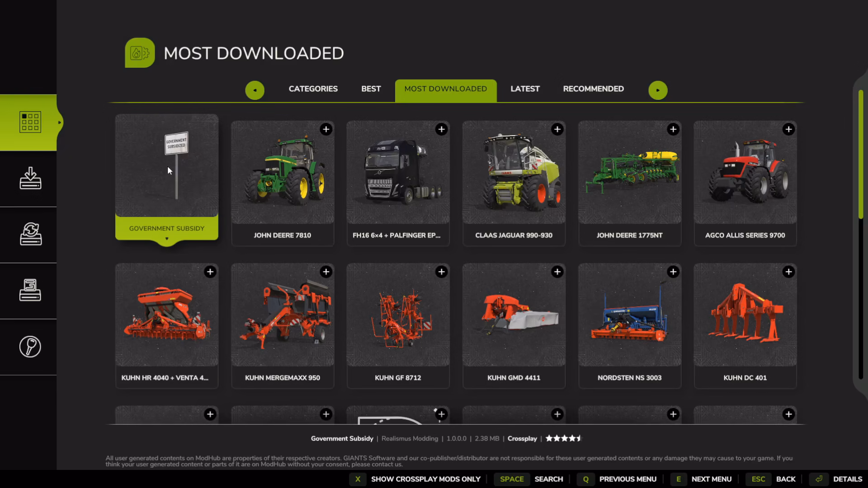The width and height of the screenshot is (868, 488).
Task: Open the ModHub grid sidebar icon
Action: (x=30, y=122)
